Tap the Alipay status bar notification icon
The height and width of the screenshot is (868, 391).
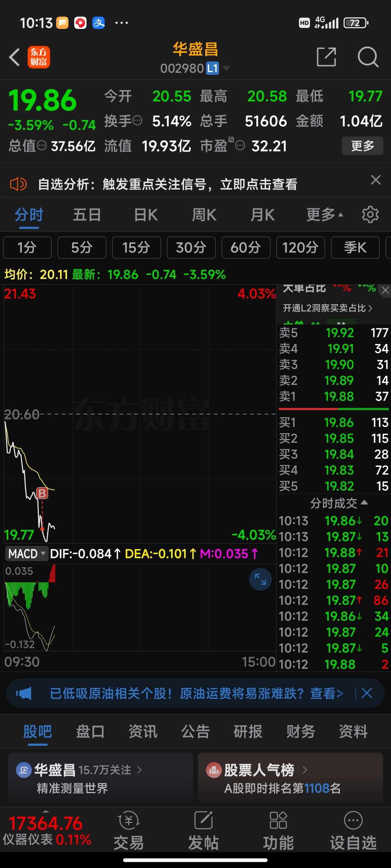(x=98, y=23)
